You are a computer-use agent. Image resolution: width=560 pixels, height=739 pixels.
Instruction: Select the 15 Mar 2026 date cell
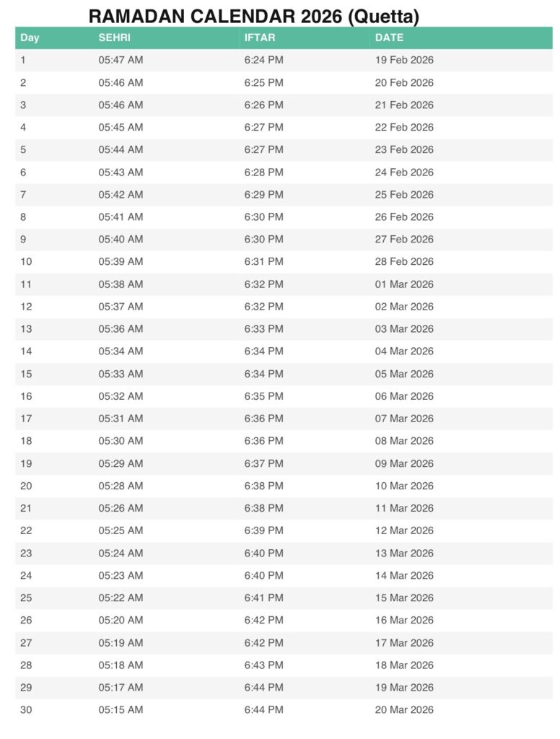(x=404, y=598)
